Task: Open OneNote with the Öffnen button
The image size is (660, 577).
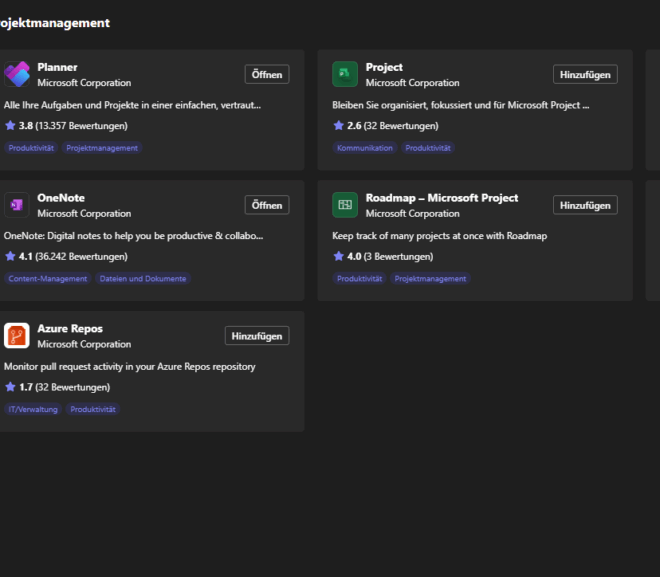Action: coord(267,205)
